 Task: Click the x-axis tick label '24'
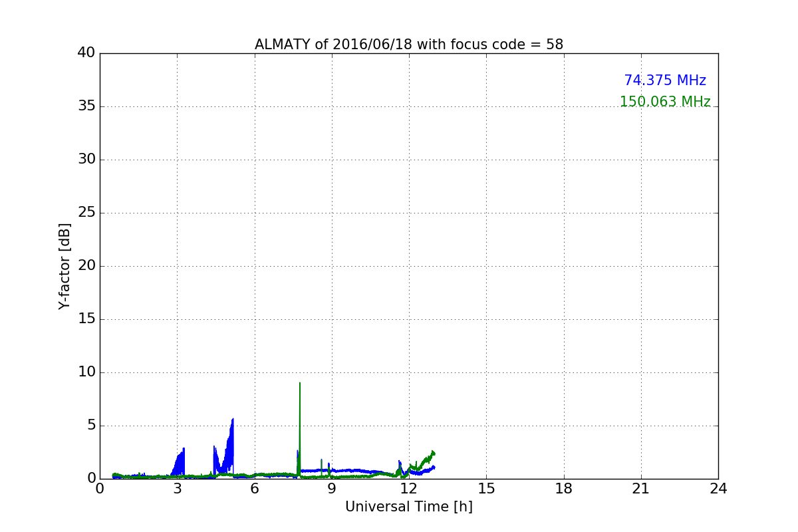pos(718,489)
